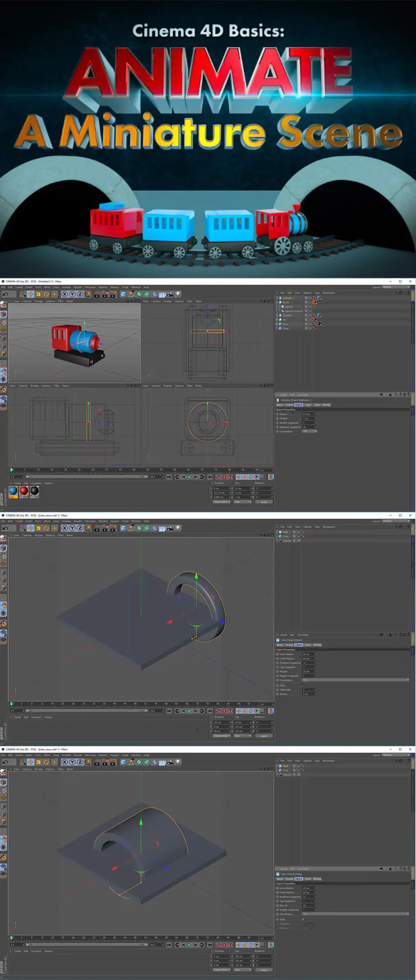The width and height of the screenshot is (416, 980).
Task: Click Record Active Objects in ring-tube train_snow window
Action: 218,711
